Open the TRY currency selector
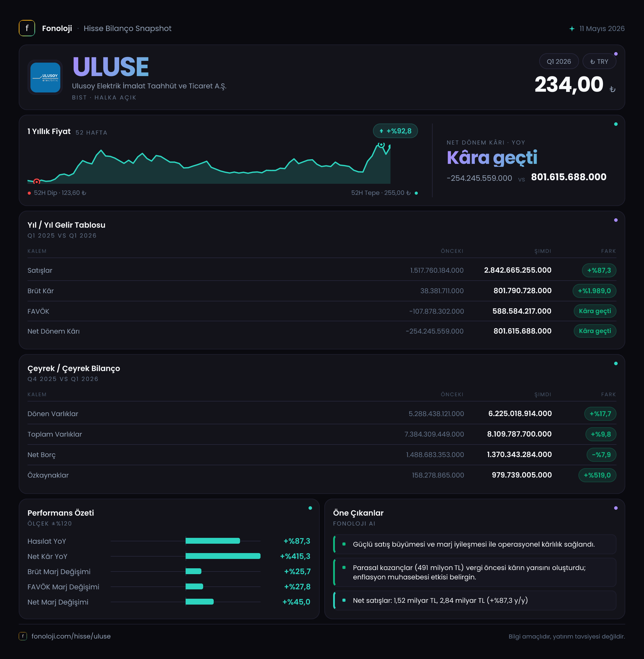This screenshot has width=644, height=659. point(599,61)
